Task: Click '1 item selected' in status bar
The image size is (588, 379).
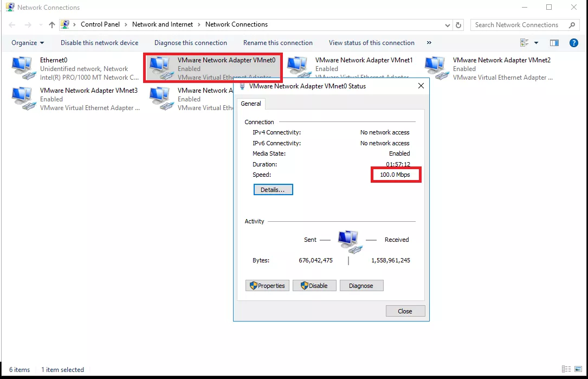Action: coord(63,370)
